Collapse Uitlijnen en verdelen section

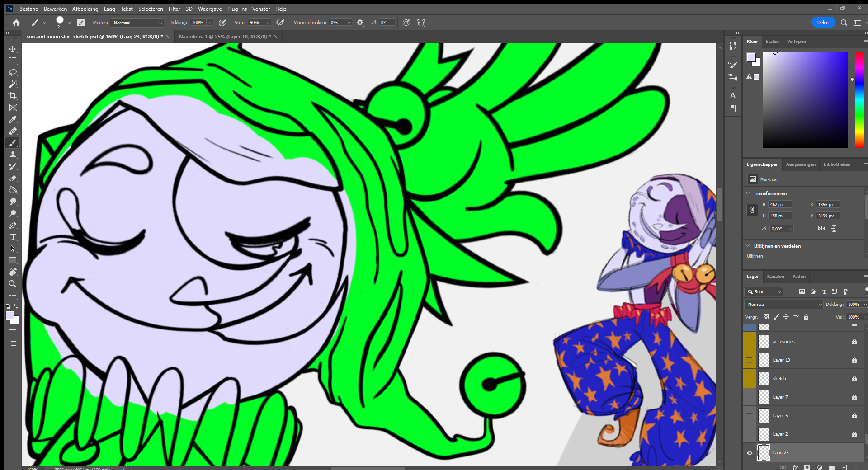[x=748, y=246]
